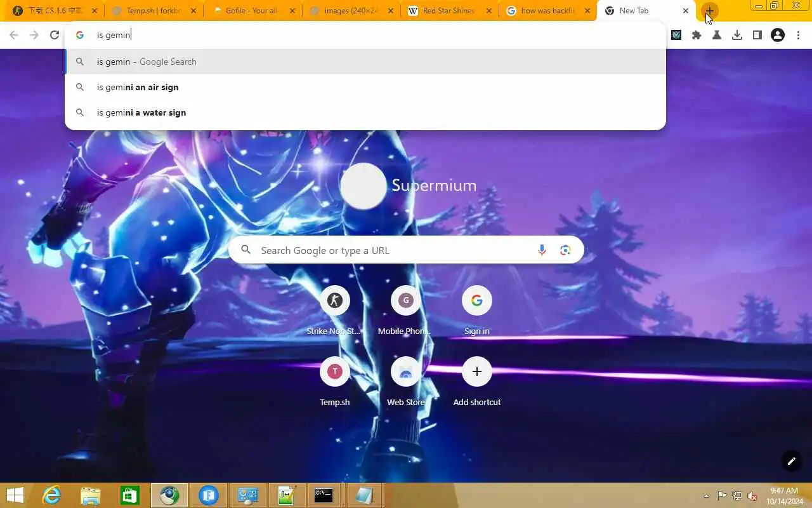Click the muted volume tray icon
The image size is (812, 508).
pyautogui.click(x=752, y=495)
